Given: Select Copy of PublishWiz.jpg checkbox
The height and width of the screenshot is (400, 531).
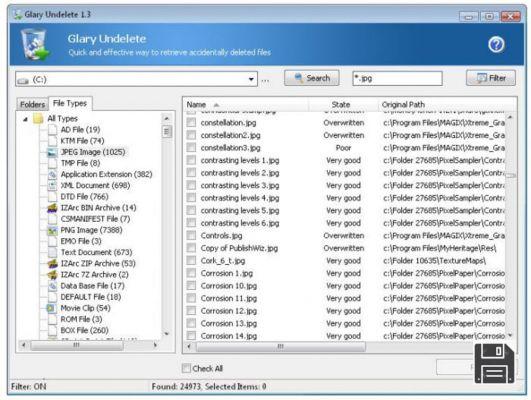Looking at the screenshot, I should [x=191, y=248].
